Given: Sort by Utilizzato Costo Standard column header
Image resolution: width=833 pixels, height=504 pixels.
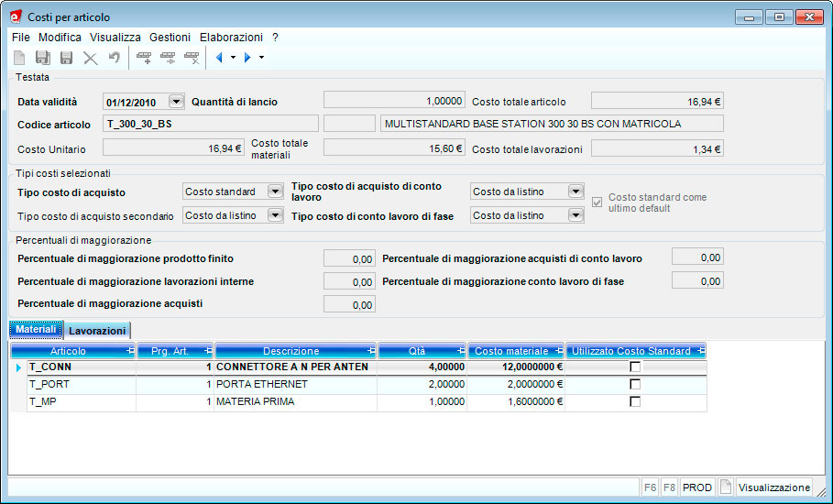Looking at the screenshot, I should [636, 351].
